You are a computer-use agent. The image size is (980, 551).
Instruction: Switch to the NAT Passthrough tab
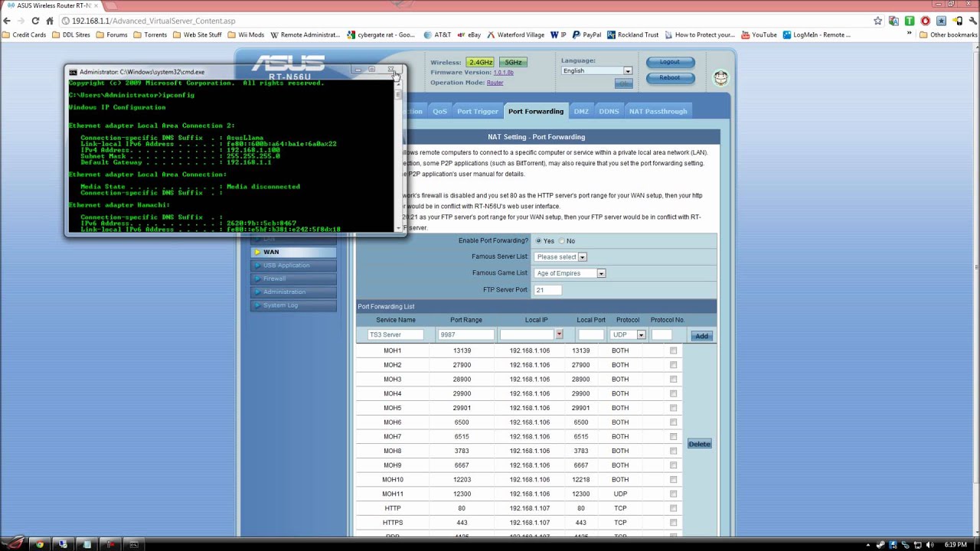pyautogui.click(x=658, y=112)
